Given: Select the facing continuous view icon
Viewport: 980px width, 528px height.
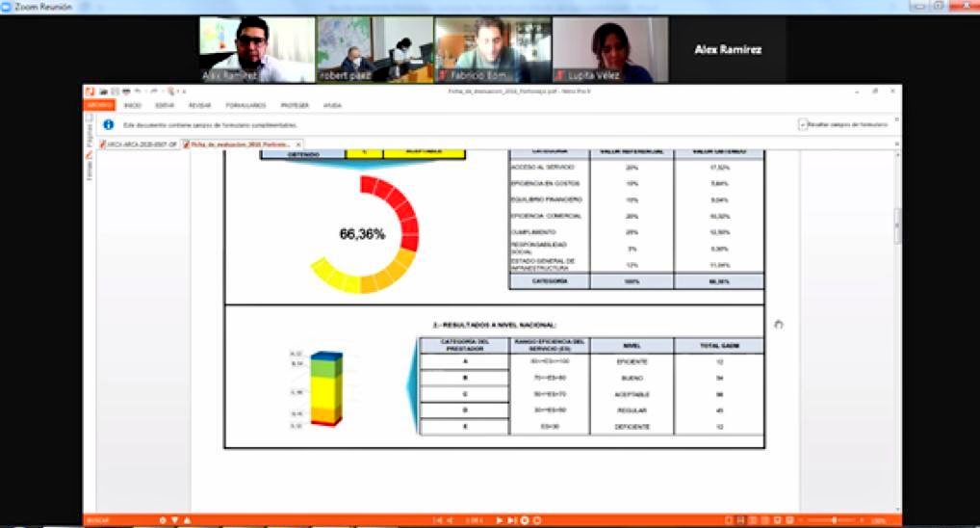Looking at the screenshot, I should (765, 520).
